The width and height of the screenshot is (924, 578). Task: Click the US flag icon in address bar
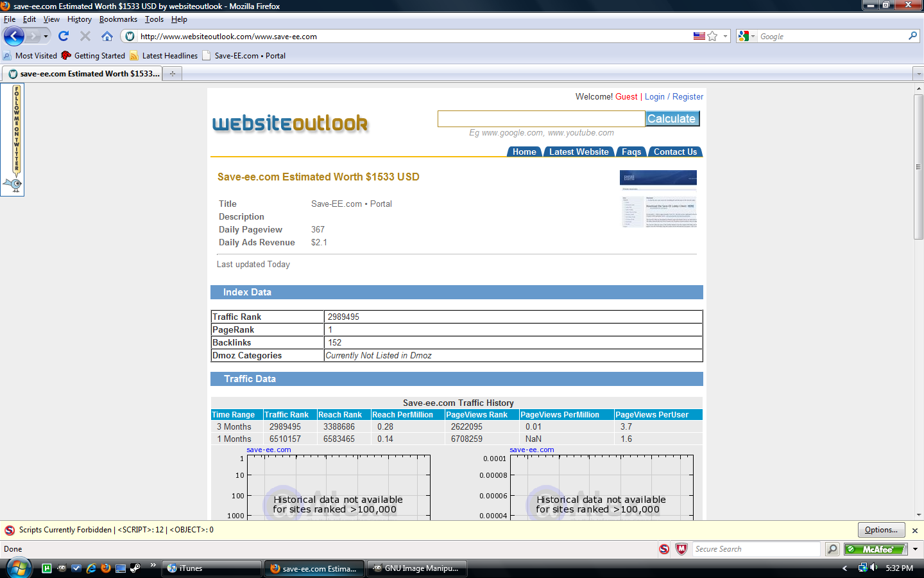699,36
